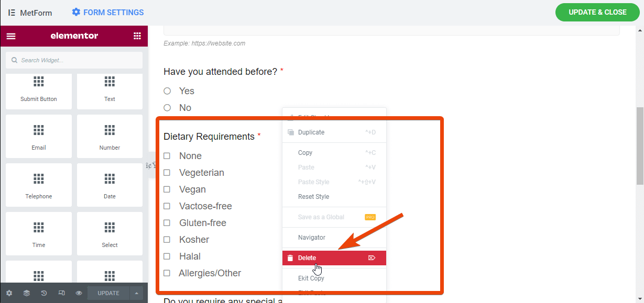This screenshot has height=303, width=644.
Task: Expand save options arrow beside UPDATE
Action: pyautogui.click(x=136, y=293)
